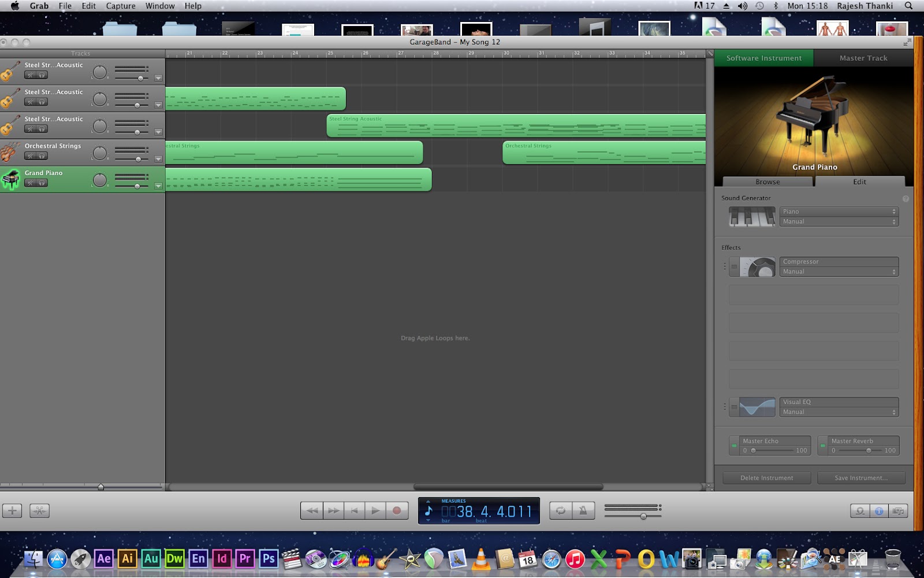The width and height of the screenshot is (924, 578).
Task: Open iTunes from the dock
Action: pyautogui.click(x=575, y=559)
